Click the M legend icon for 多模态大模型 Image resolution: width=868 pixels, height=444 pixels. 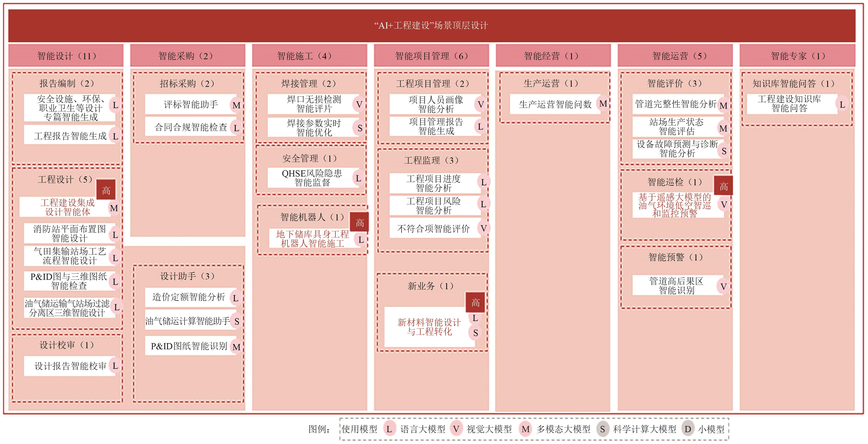coord(525,429)
